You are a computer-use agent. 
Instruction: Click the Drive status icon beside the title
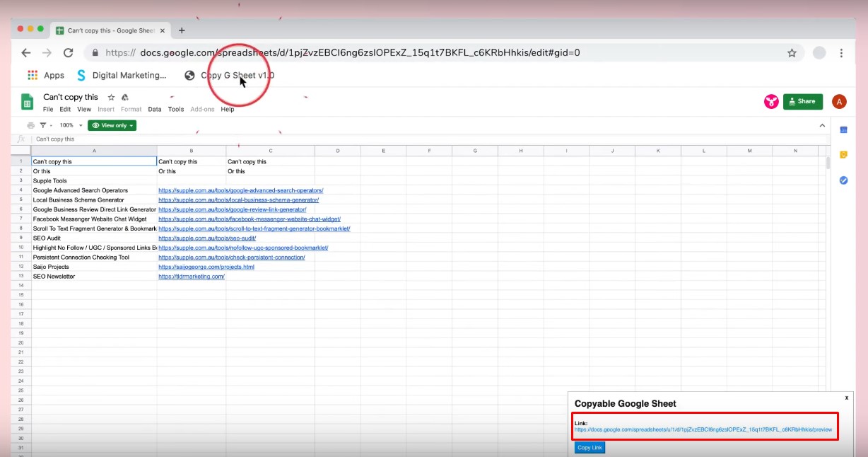point(125,97)
